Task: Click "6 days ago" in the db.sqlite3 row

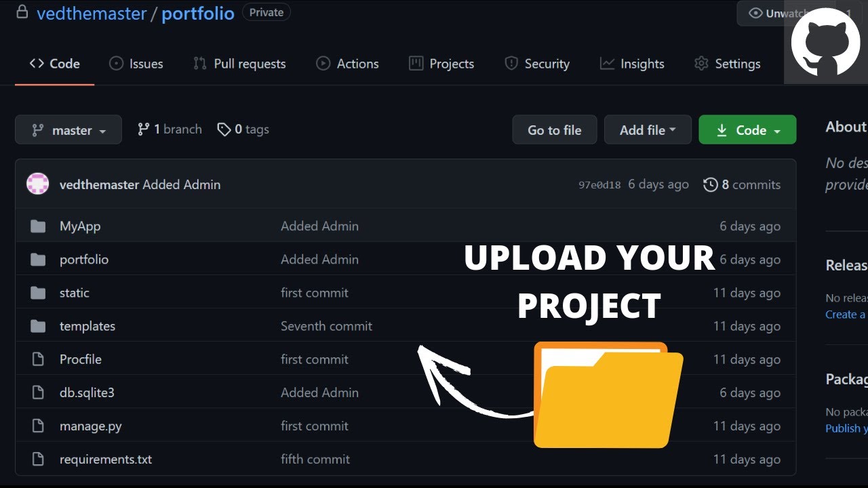Action: coord(750,392)
